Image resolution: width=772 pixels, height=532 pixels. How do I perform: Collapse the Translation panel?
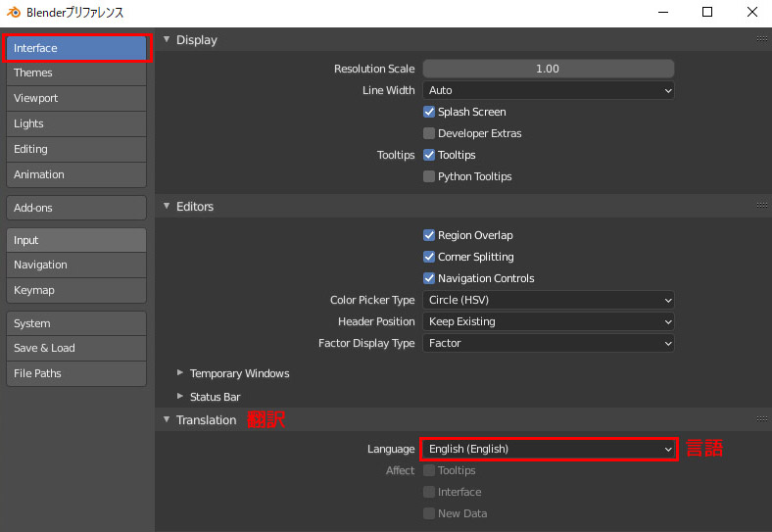pyautogui.click(x=167, y=419)
